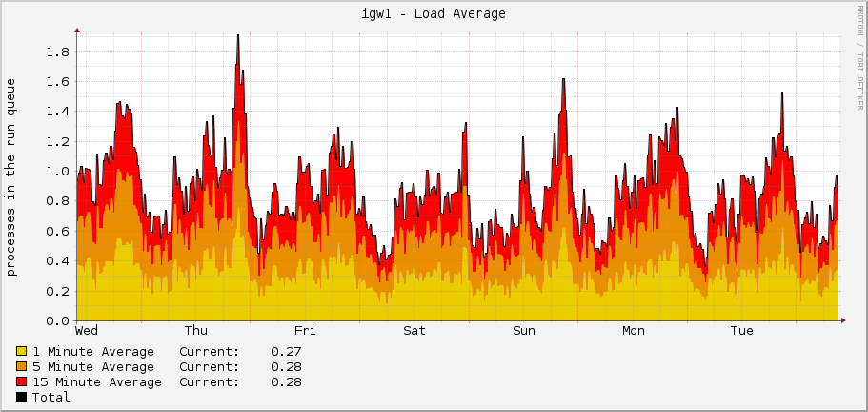Click the Sat label on time axis

pos(414,331)
